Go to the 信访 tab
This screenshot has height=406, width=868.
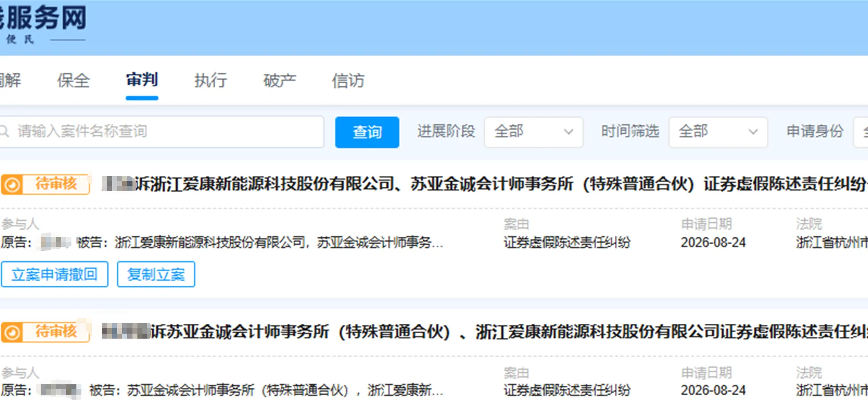348,81
